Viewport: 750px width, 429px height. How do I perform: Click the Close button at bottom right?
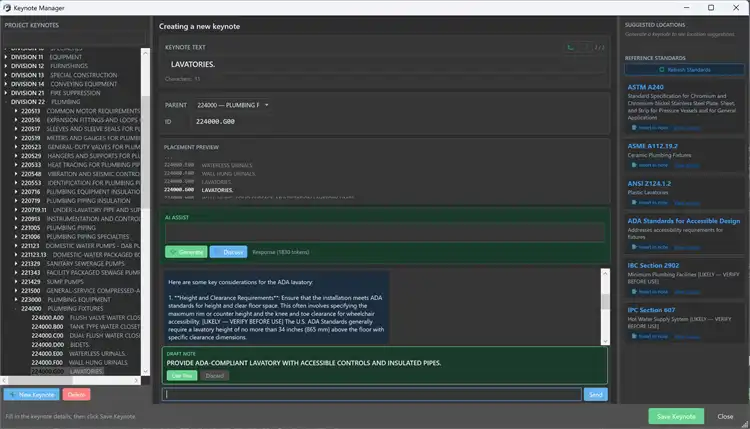(x=725, y=416)
